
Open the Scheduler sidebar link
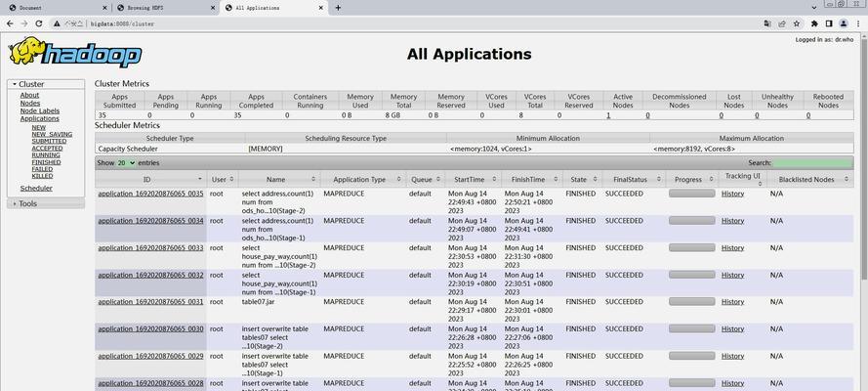tap(36, 189)
